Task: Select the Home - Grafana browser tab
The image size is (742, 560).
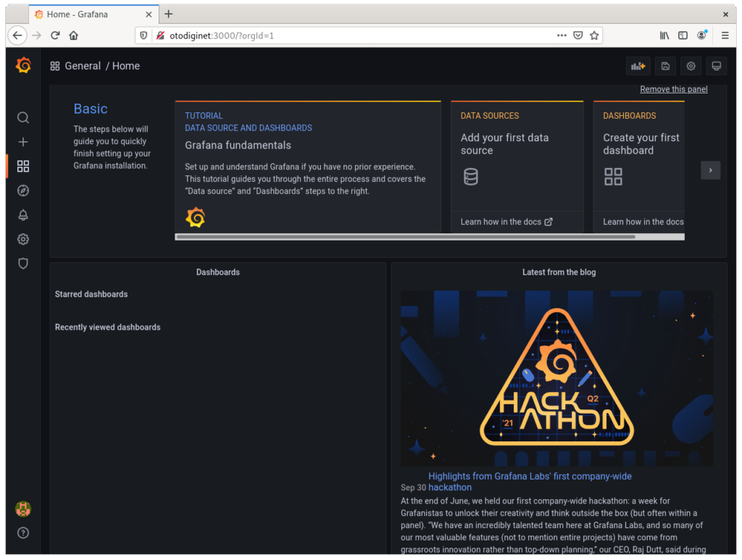Action: 93,14
